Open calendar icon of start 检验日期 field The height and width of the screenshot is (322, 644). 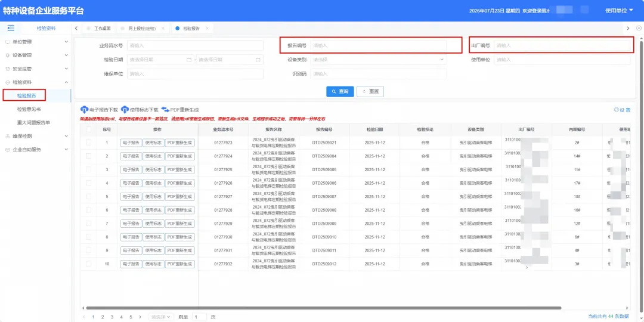(189, 60)
